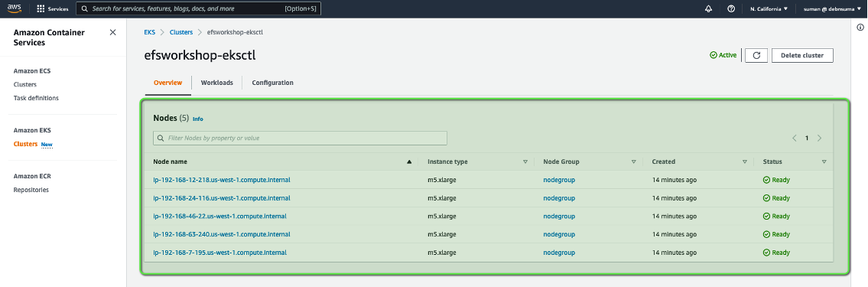
Task: Switch to the Overview tab
Action: point(167,83)
